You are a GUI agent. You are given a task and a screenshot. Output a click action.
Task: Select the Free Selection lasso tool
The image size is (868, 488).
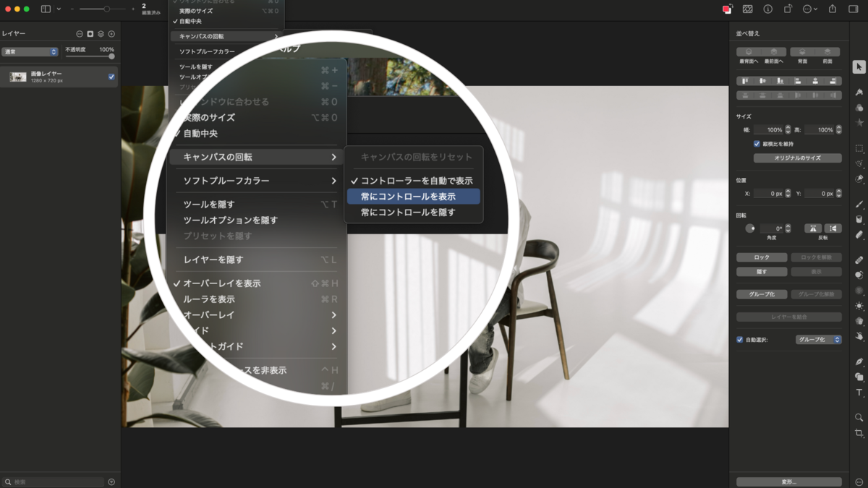[x=859, y=164]
